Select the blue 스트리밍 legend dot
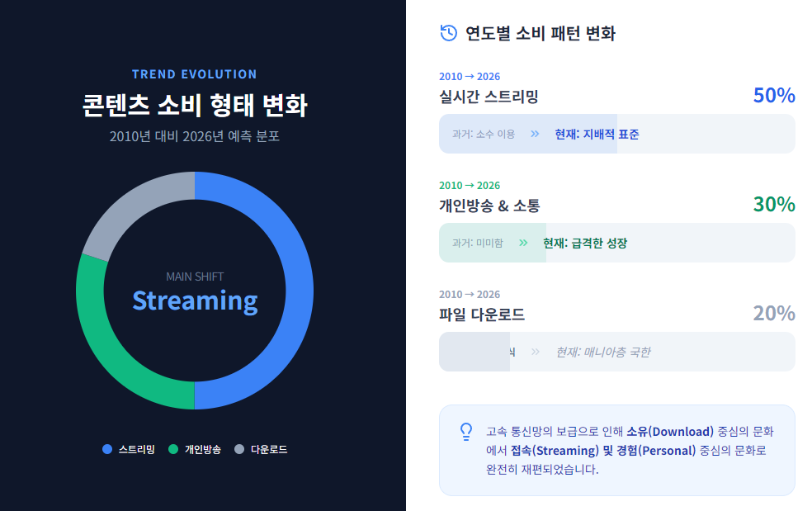Viewport: 812px width, 511px height. click(106, 450)
